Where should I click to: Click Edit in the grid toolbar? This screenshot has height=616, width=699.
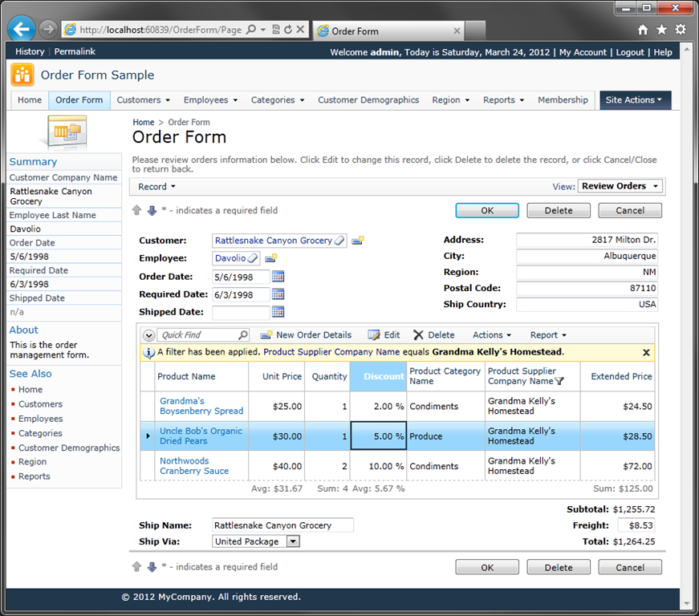click(384, 335)
